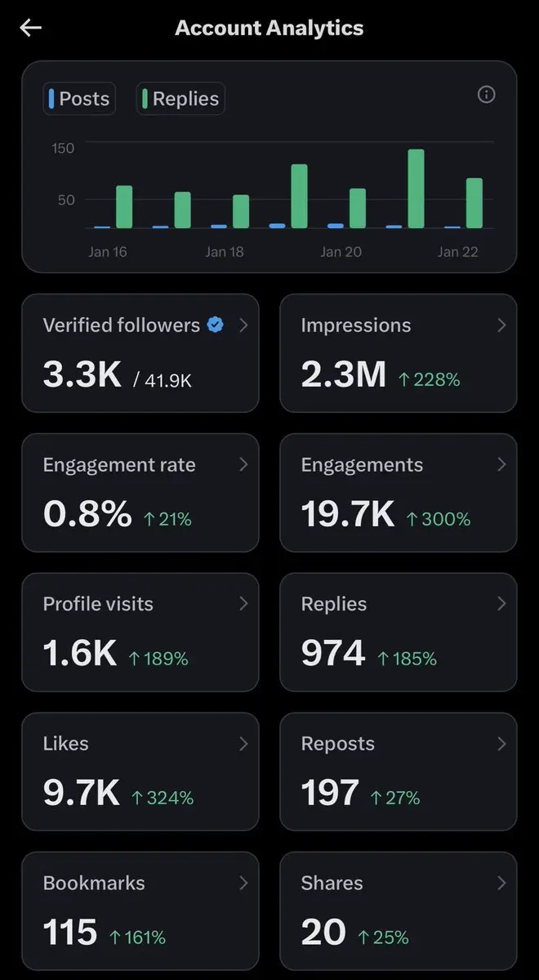Screen dimensions: 539x980
Task: Open the Shares card chevron
Action: click(501, 883)
